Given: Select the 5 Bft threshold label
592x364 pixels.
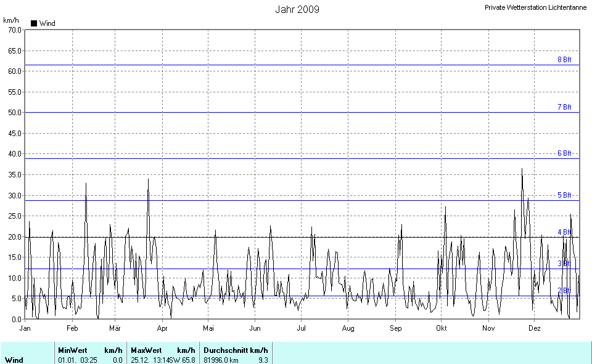Looking at the screenshot, I should [564, 195].
